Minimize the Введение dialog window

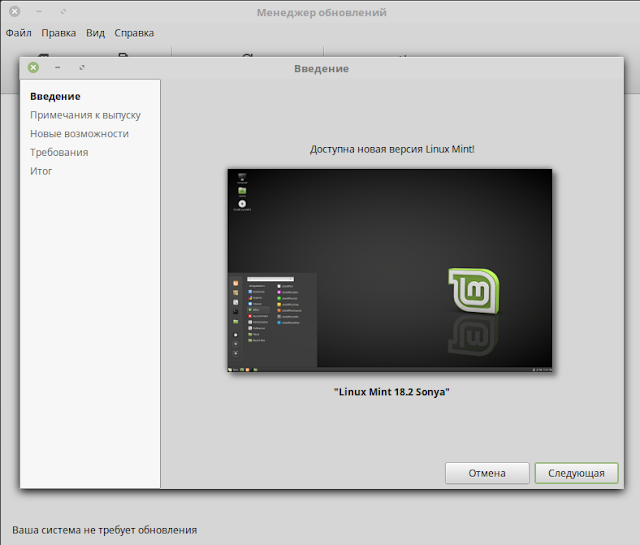click(x=58, y=67)
